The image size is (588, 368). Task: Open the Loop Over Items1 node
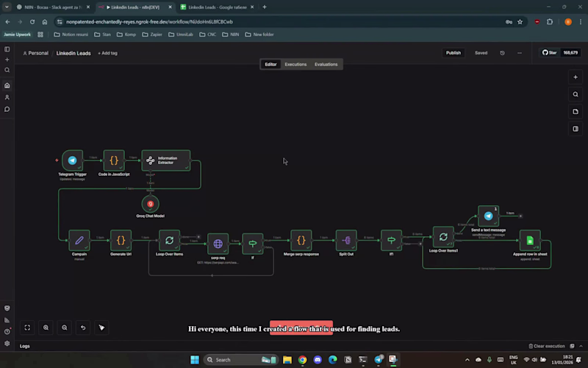click(443, 237)
